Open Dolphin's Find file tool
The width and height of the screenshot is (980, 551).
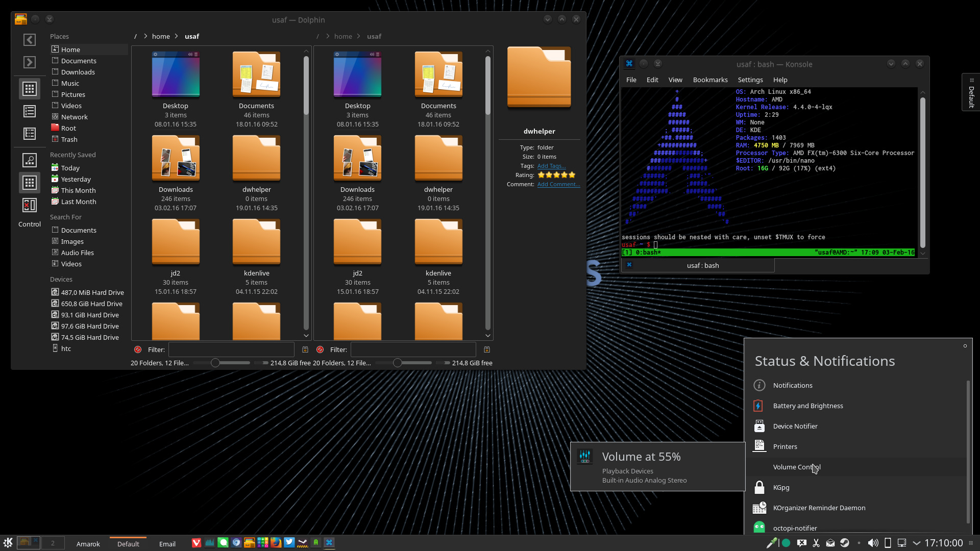click(30, 160)
